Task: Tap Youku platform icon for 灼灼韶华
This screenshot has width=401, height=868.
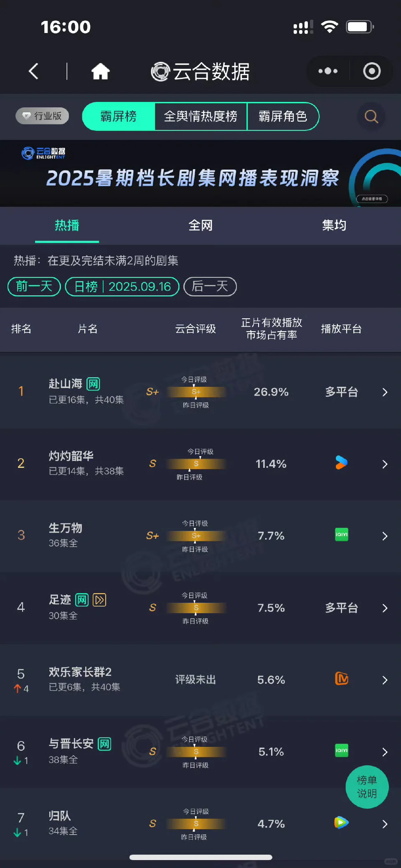Action: (341, 463)
